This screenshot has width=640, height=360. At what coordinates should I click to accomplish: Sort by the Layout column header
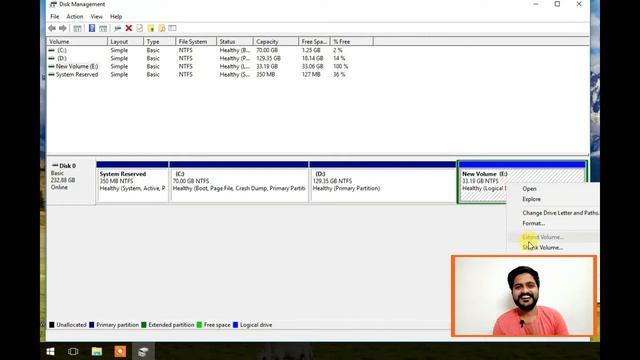point(126,42)
